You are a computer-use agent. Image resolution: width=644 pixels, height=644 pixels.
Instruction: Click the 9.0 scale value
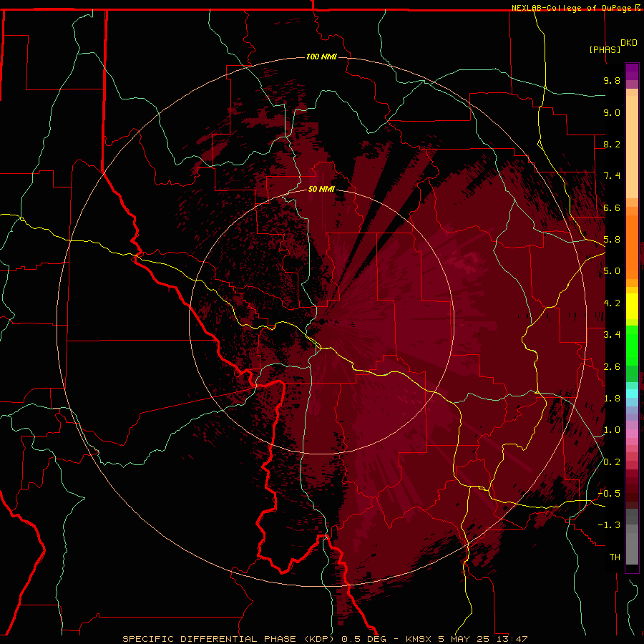(x=612, y=112)
